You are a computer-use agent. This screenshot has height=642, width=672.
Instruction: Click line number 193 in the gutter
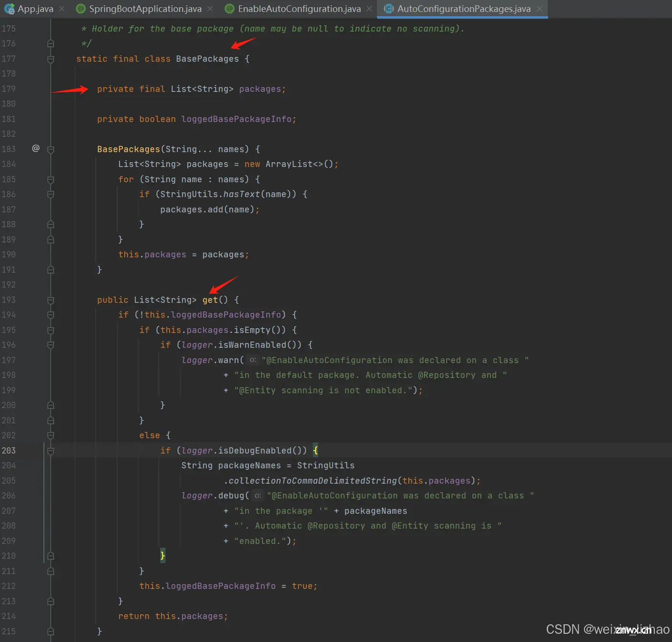click(9, 300)
